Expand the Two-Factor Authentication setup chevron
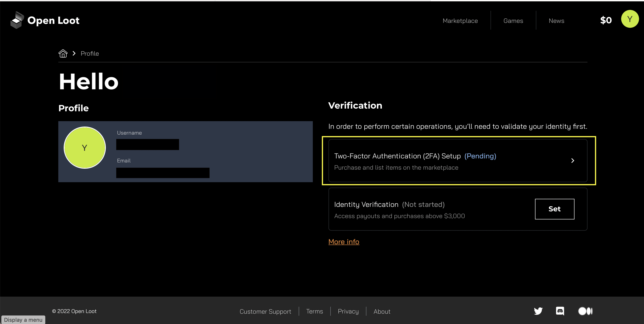644x324 pixels. [573, 161]
